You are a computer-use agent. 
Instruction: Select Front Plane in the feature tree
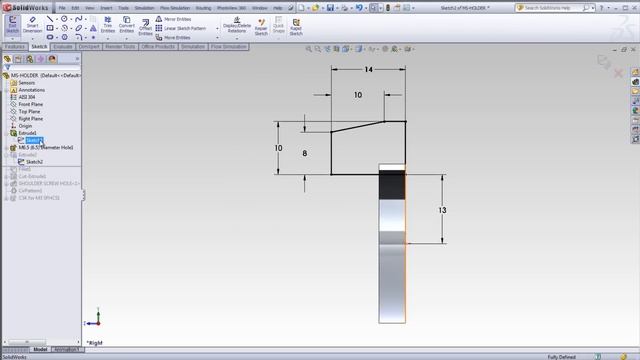click(31, 104)
